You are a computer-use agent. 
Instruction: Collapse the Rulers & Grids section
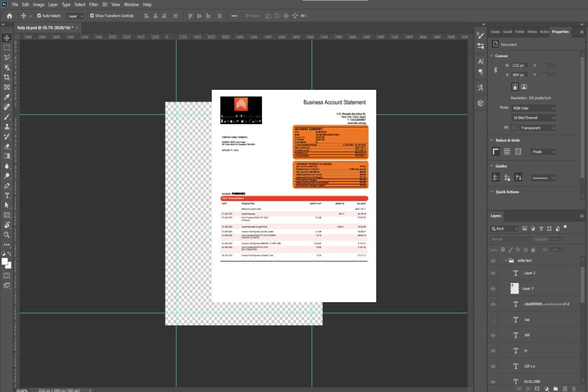point(492,140)
